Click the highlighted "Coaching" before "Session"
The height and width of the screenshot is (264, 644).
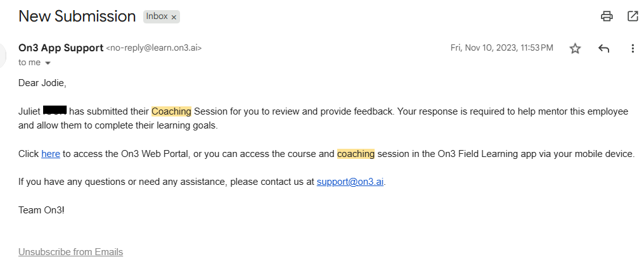171,111
